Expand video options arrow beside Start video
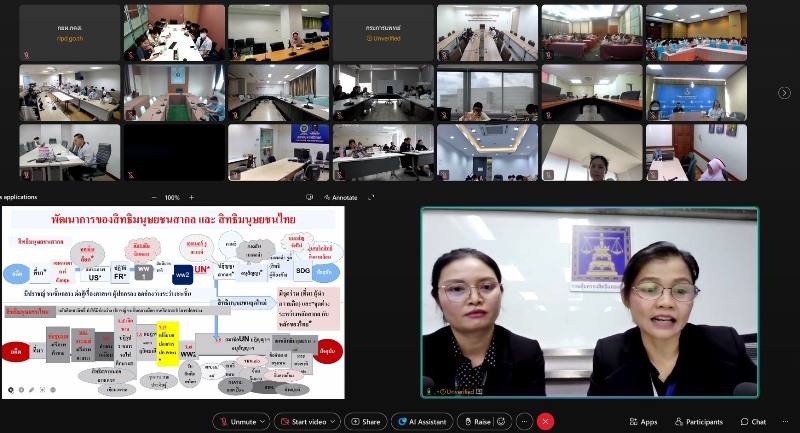800x433 pixels. tap(334, 422)
